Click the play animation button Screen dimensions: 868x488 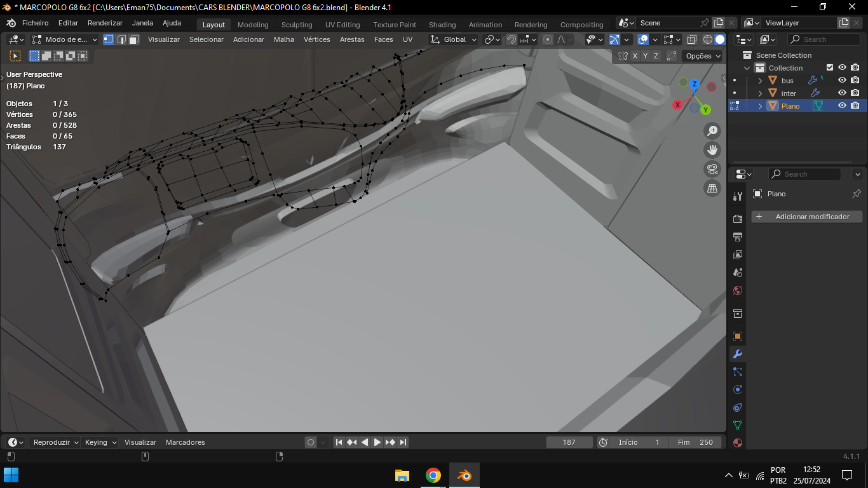[377, 442]
